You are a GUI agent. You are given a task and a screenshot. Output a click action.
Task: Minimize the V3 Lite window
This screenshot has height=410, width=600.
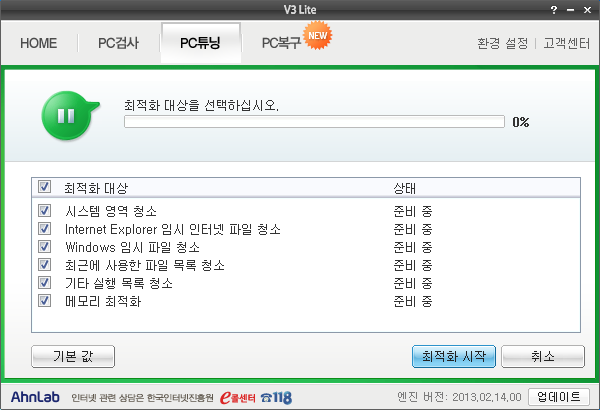coord(571,10)
